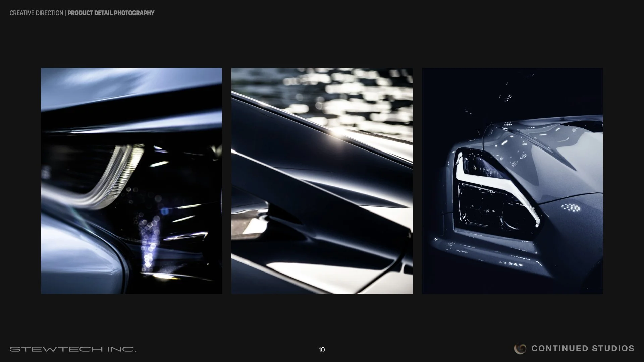Select the middle car body panel photo
The width and height of the screenshot is (644, 362).
322,181
